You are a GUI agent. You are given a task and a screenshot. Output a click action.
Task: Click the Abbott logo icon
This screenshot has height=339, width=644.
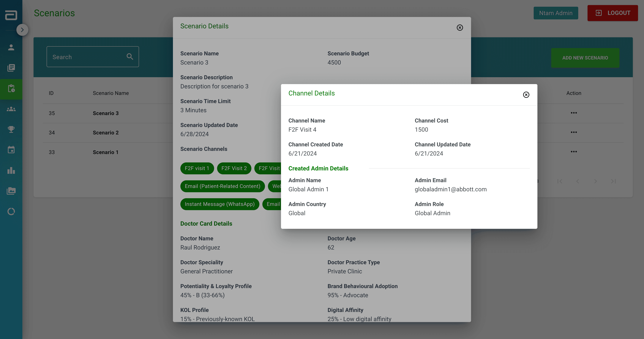click(11, 15)
